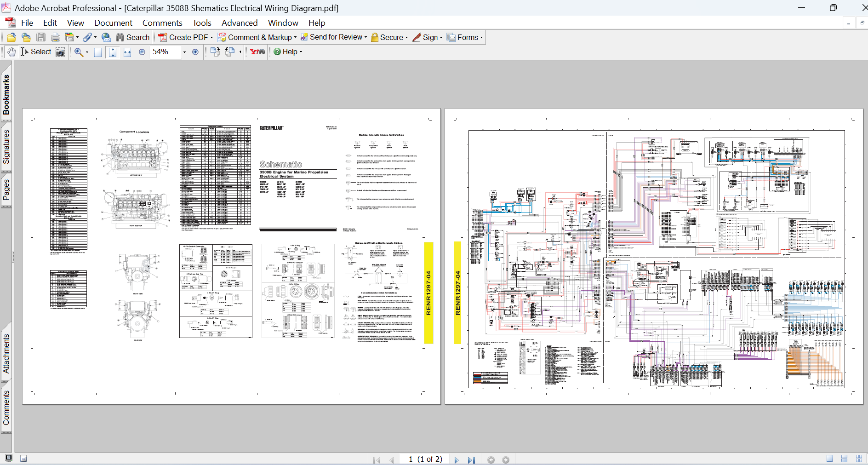Open the Document menu
Image resolution: width=868 pixels, height=465 pixels.
point(113,23)
